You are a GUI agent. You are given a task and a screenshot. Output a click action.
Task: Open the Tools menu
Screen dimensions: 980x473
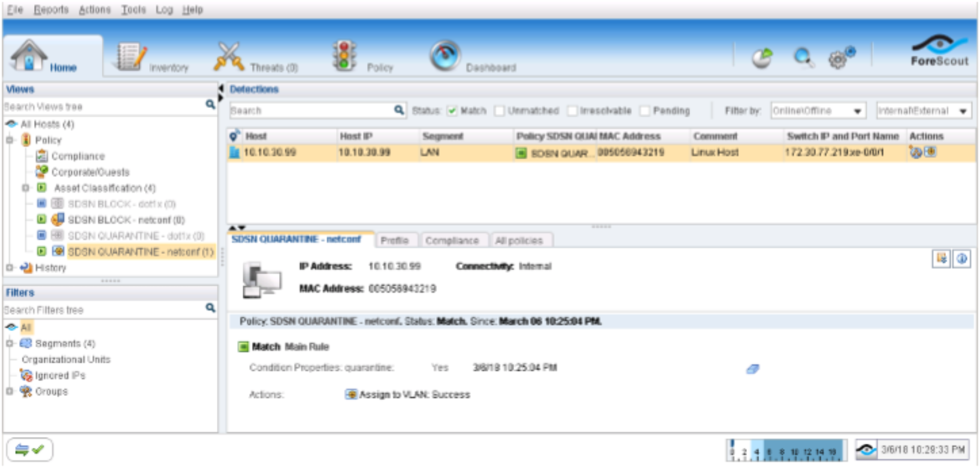pyautogui.click(x=134, y=10)
